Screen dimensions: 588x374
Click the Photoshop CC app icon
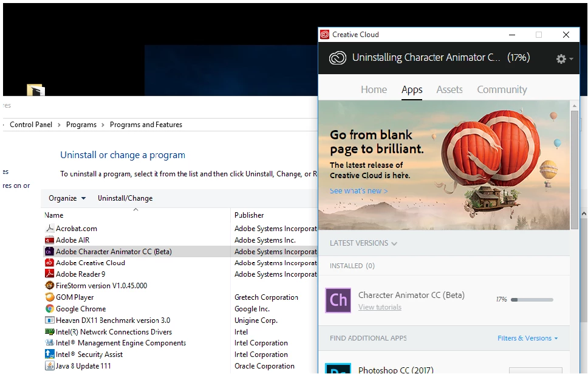(338, 369)
